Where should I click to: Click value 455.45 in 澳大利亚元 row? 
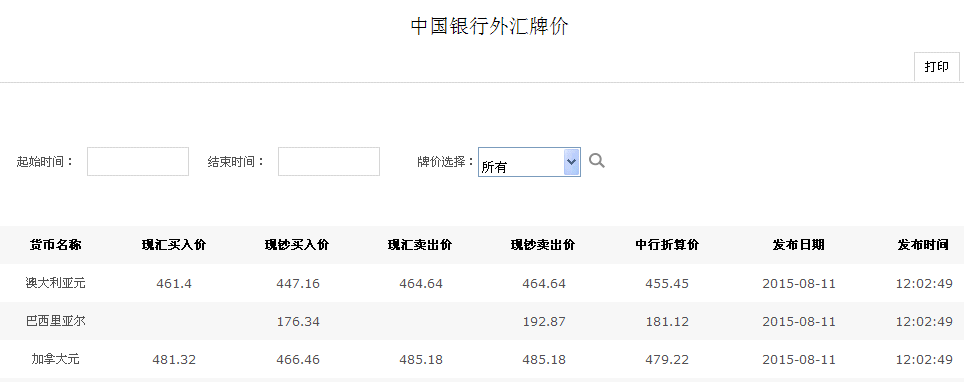pyautogui.click(x=667, y=284)
